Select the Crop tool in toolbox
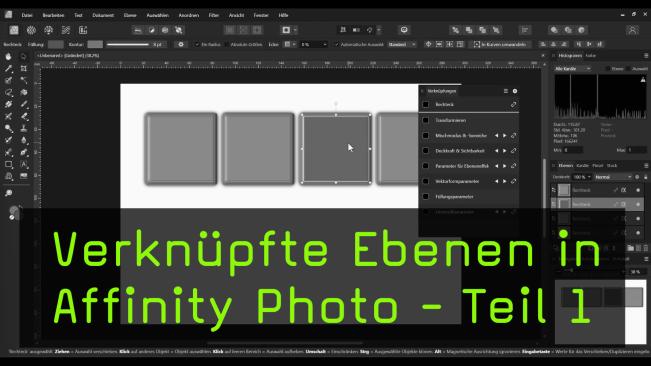The image size is (651, 366). click(24, 68)
